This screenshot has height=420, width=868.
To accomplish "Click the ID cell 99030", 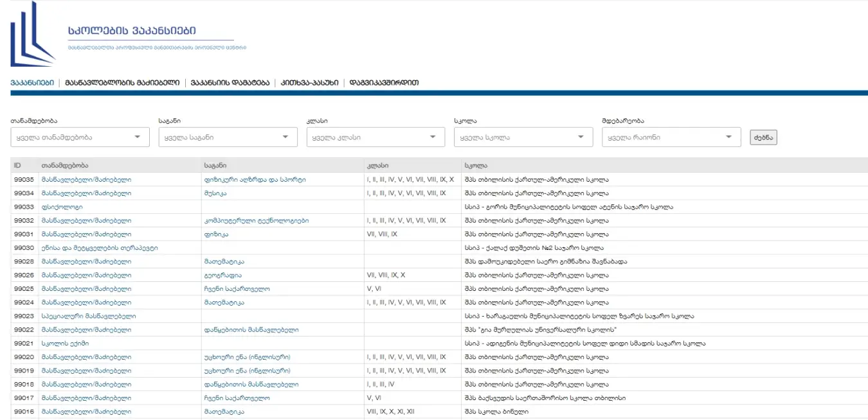I will [24, 248].
